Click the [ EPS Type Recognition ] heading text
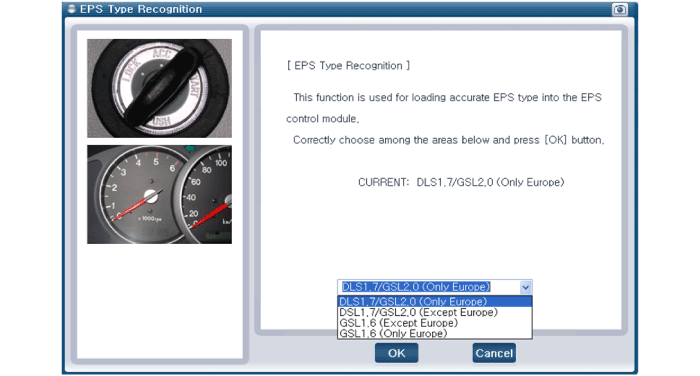 point(348,66)
